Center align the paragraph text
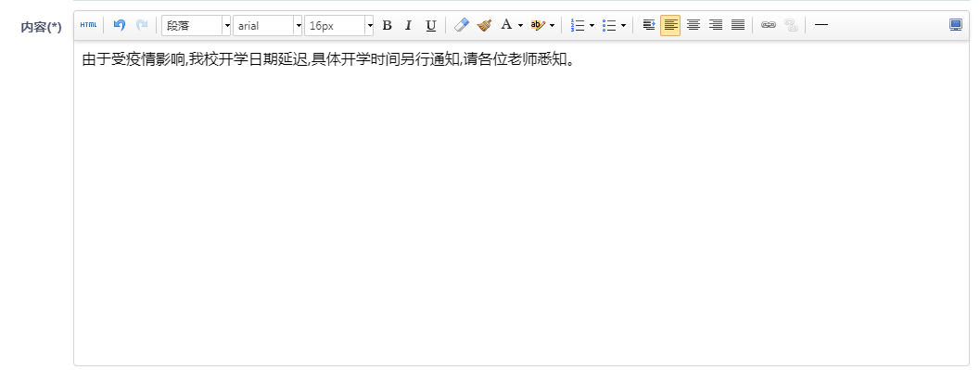 tap(694, 26)
